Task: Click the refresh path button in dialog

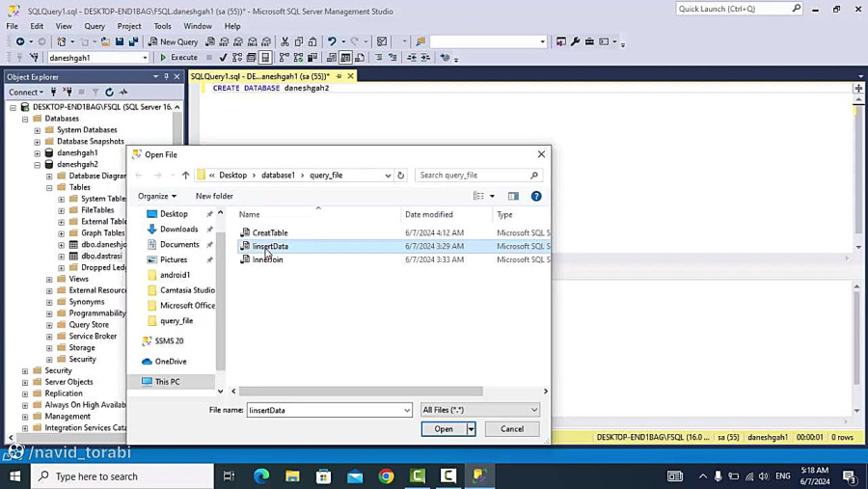Action: (x=401, y=175)
